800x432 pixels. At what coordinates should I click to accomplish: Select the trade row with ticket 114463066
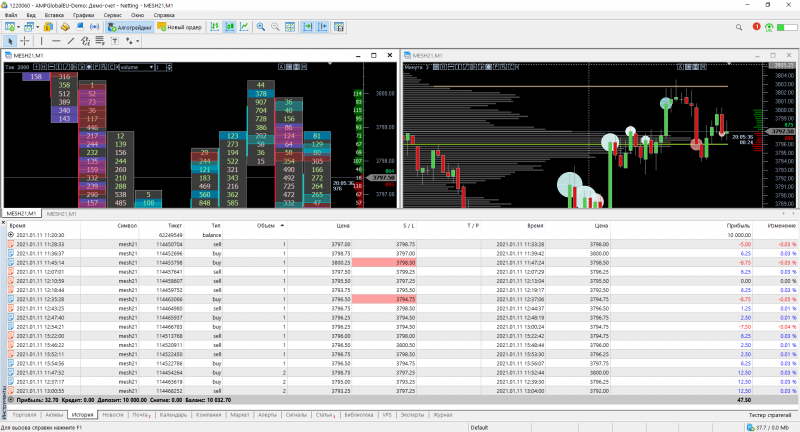coord(402,299)
